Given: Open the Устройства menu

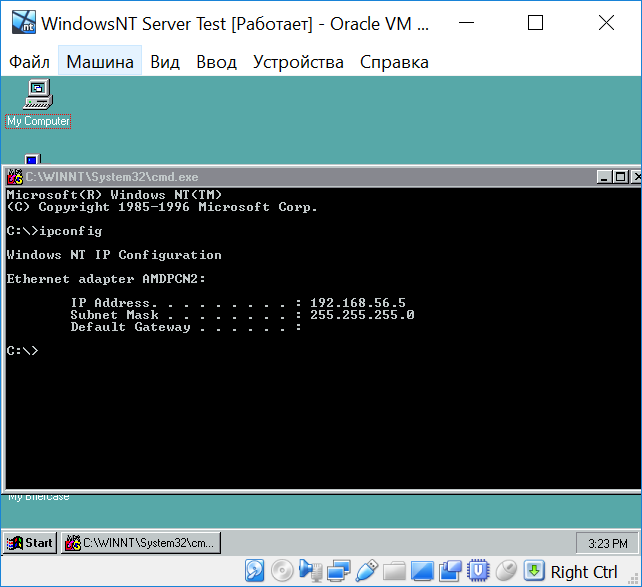Looking at the screenshot, I should click(x=298, y=62).
